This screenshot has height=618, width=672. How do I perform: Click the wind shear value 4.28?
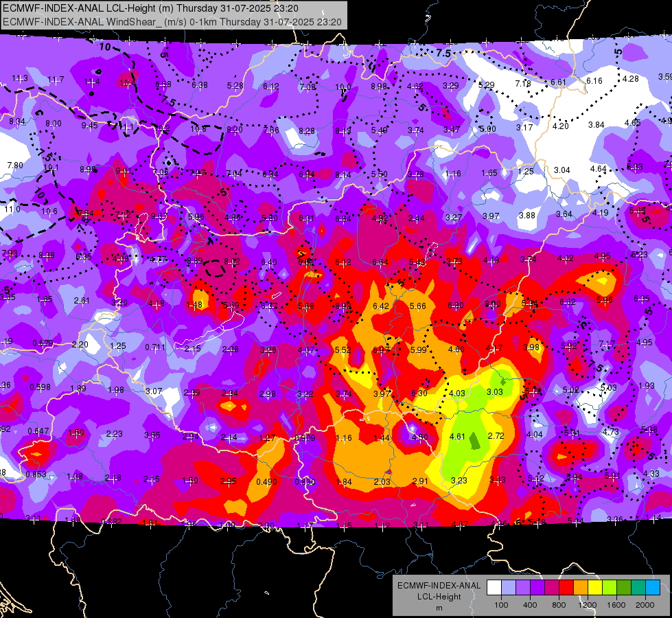(631, 79)
